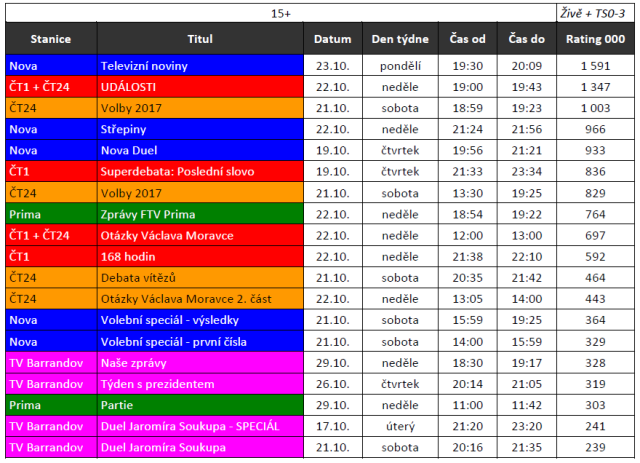Click the end time 23:34
Viewport: 640px width, 463px height.
coord(527,171)
